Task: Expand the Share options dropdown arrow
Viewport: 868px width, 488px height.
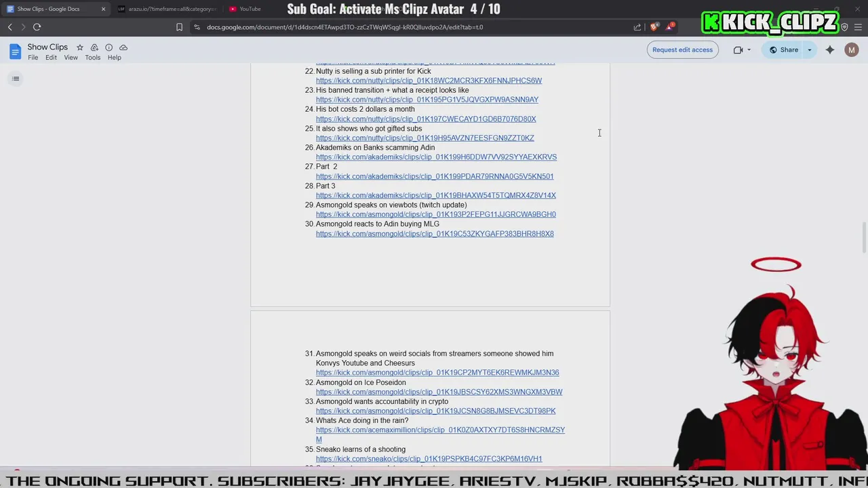Action: [x=809, y=49]
